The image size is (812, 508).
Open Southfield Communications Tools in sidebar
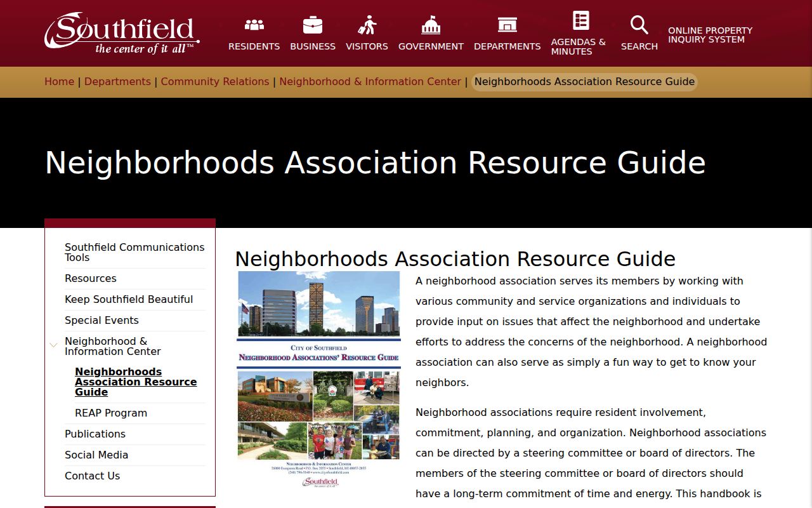pos(134,252)
